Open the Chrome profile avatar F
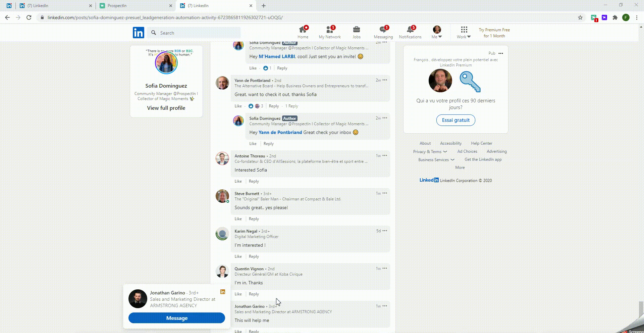 pyautogui.click(x=626, y=17)
